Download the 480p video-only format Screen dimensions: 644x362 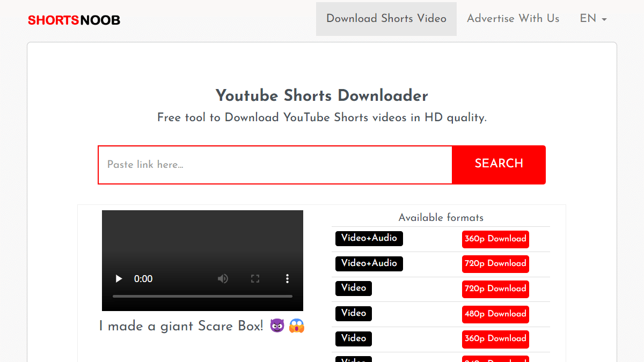(495, 314)
